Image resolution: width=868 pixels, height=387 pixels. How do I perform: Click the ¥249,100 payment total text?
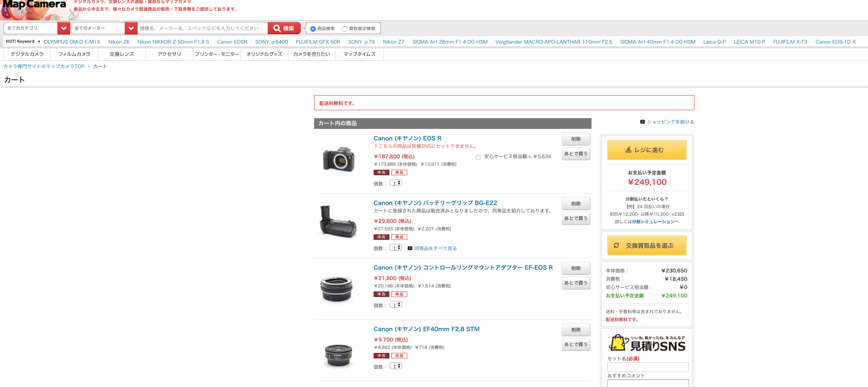[x=647, y=182]
